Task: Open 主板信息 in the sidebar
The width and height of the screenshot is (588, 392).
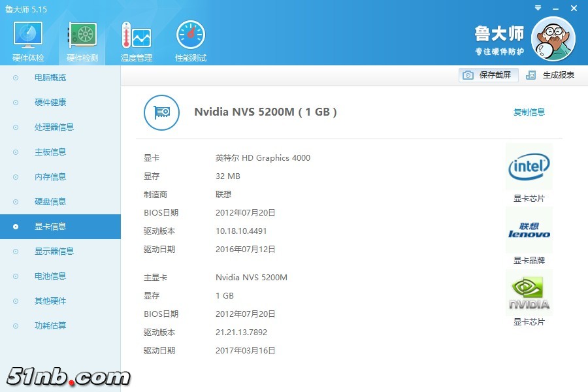Action: 50,152
